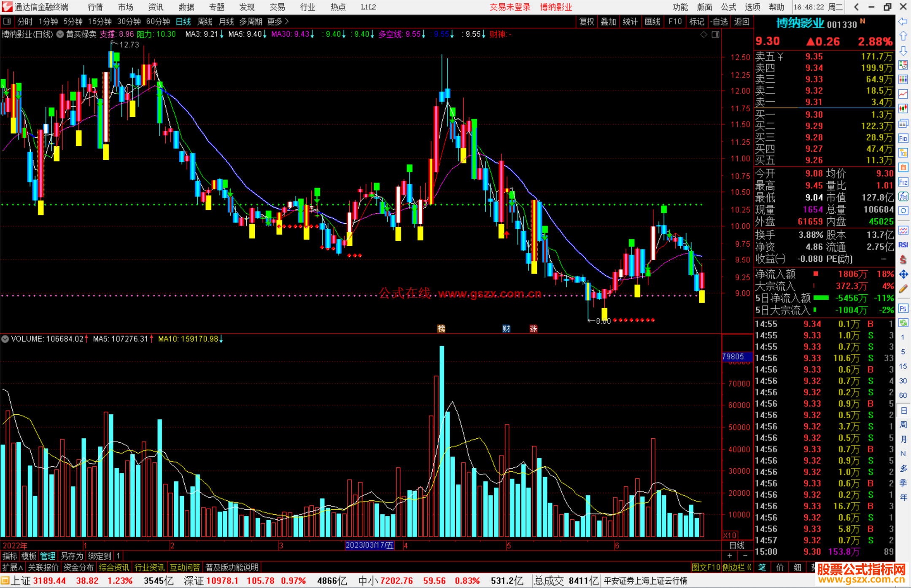The height and width of the screenshot is (588, 911).
Task: Open the 行情 menu
Action: click(x=95, y=7)
